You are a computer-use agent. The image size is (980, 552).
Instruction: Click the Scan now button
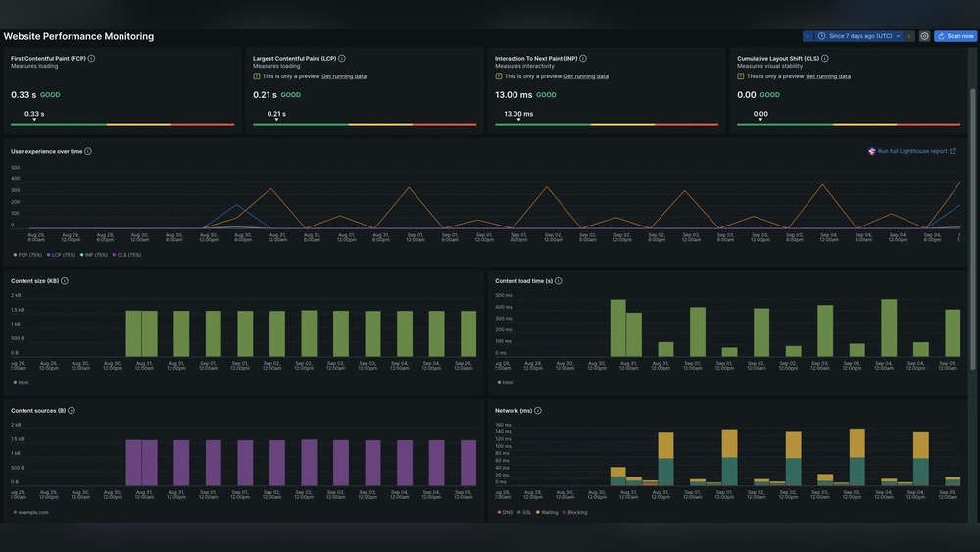point(955,36)
